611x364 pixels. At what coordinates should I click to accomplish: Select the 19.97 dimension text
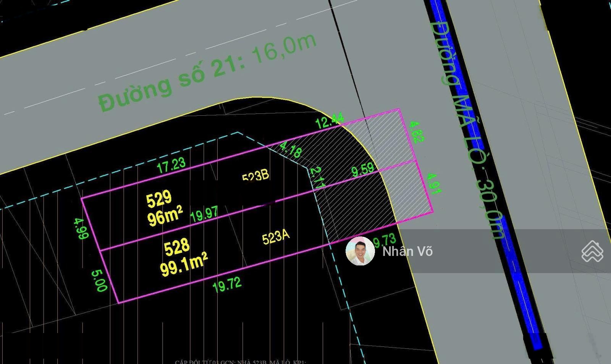click(204, 214)
